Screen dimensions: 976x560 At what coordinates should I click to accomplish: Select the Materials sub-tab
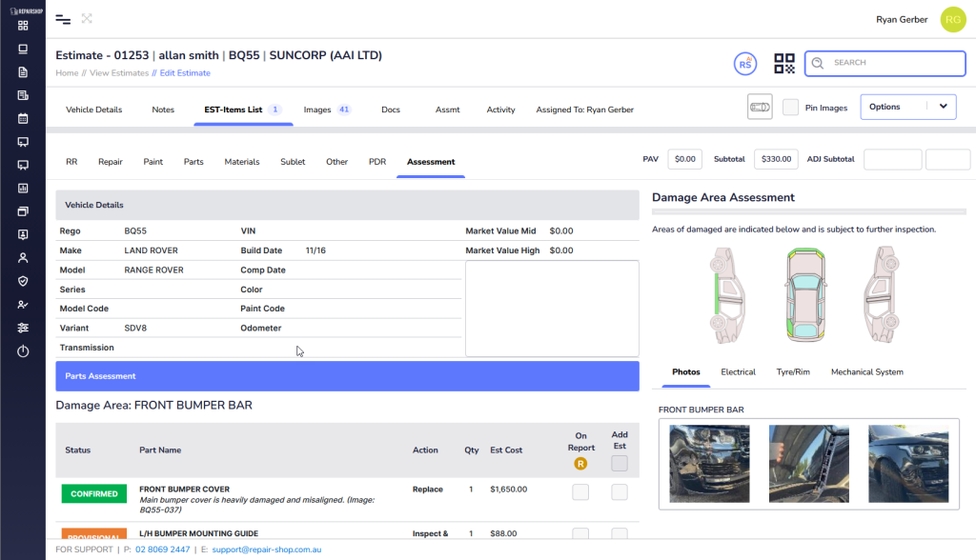pyautogui.click(x=242, y=162)
